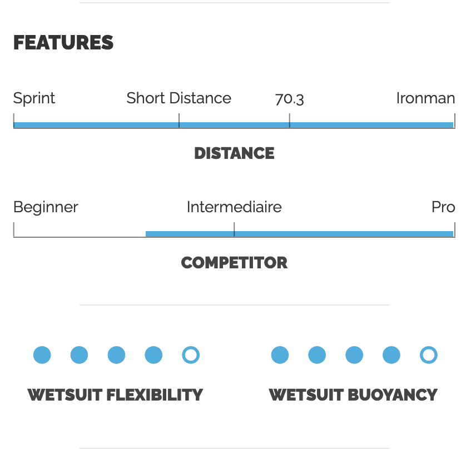Click the Ironman distance label
The image size is (476, 450).
coord(425,98)
